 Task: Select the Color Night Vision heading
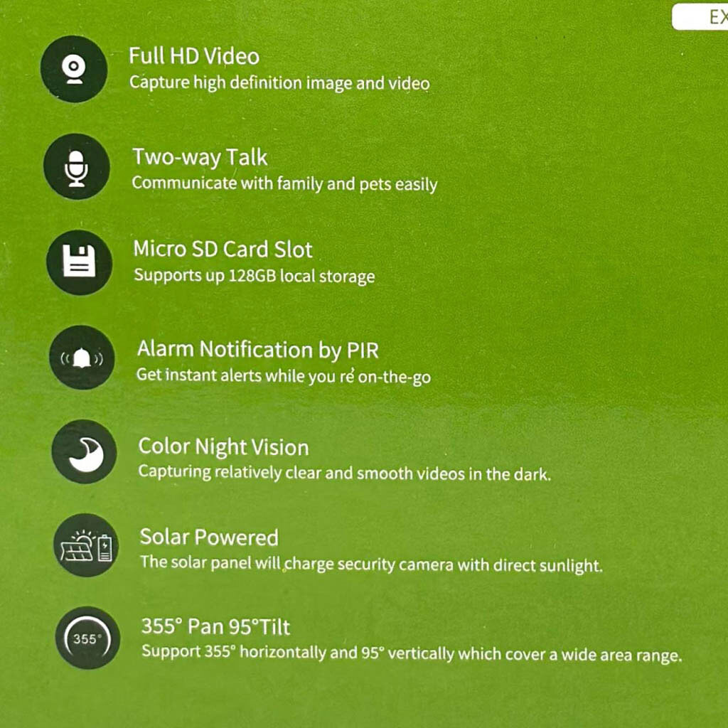click(x=223, y=448)
